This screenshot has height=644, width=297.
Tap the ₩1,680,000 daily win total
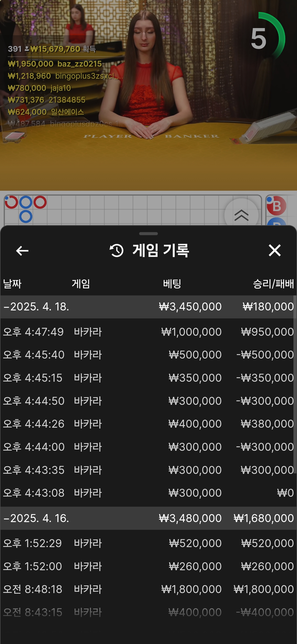click(x=264, y=518)
